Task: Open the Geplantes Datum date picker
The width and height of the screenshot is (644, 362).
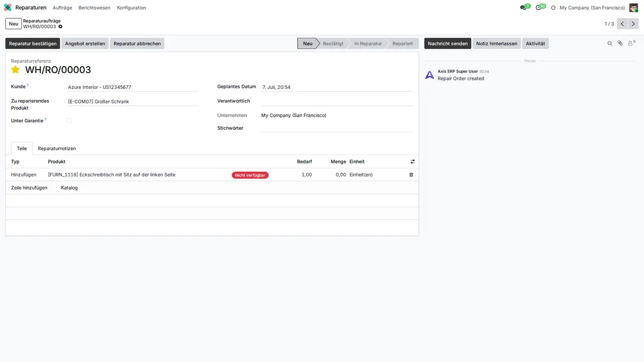Action: (337, 87)
